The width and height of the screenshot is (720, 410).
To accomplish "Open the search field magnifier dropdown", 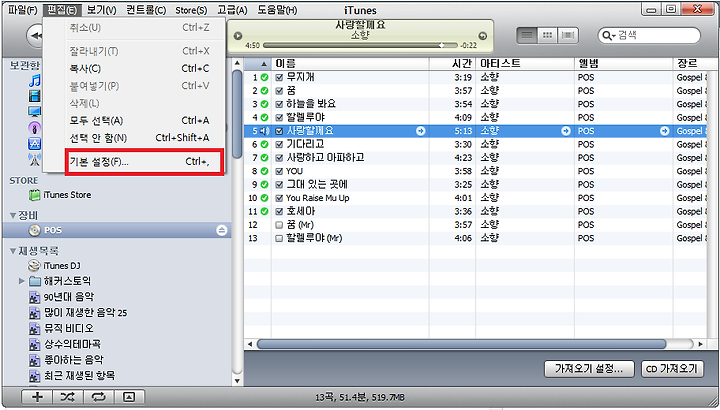I will tap(608, 36).
